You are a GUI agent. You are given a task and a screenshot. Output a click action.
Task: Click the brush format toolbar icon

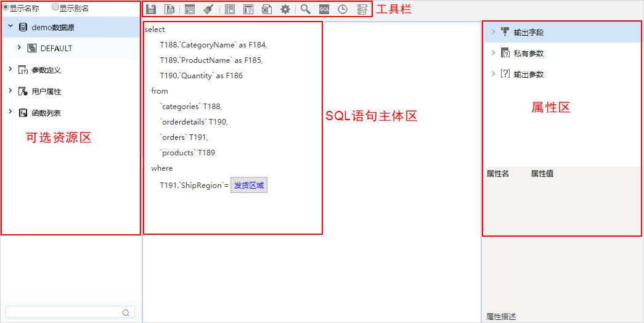208,9
